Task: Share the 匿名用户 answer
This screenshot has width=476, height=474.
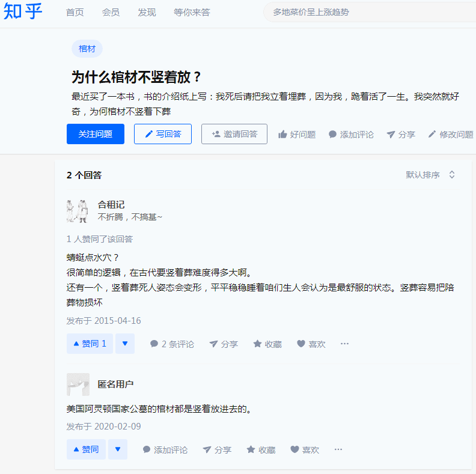Action: [x=217, y=450]
